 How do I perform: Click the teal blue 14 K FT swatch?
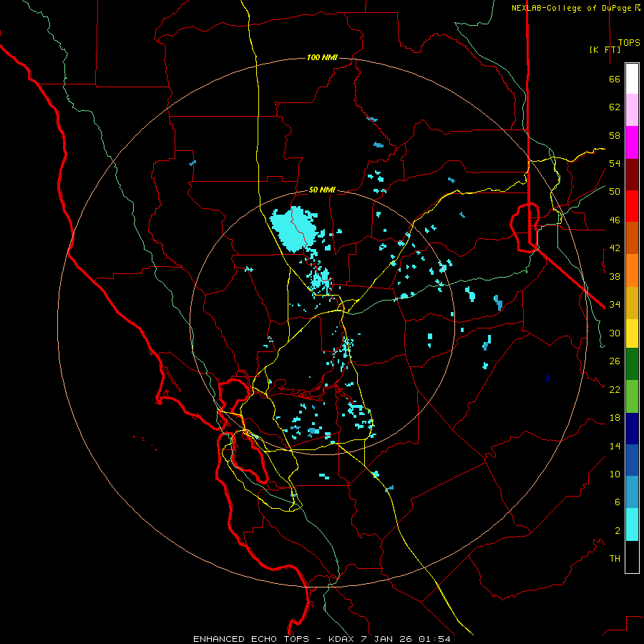[632, 492]
